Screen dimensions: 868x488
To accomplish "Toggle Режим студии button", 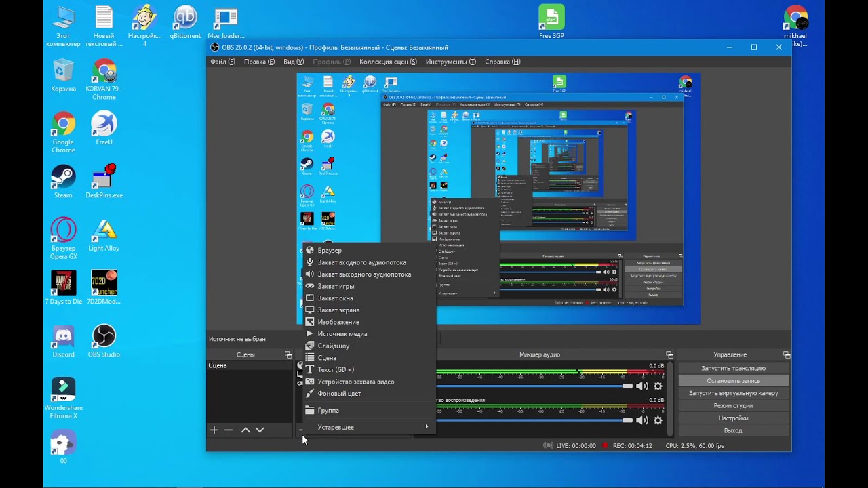I will [734, 405].
